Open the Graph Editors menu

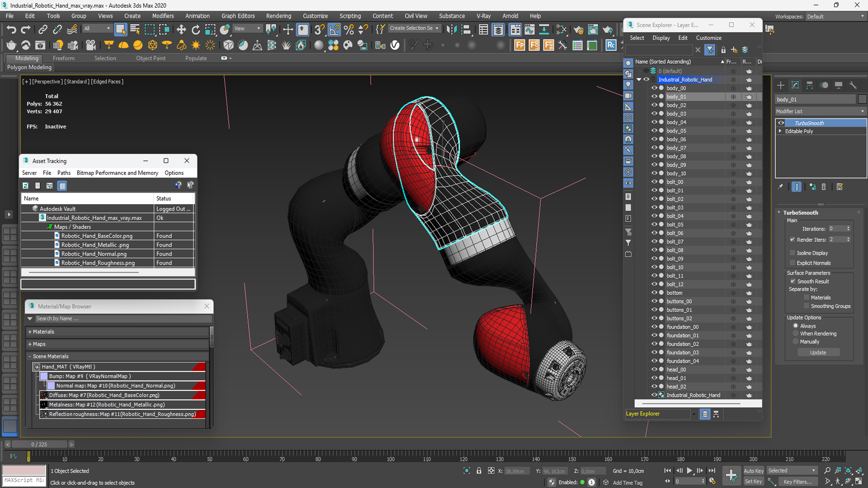(237, 16)
